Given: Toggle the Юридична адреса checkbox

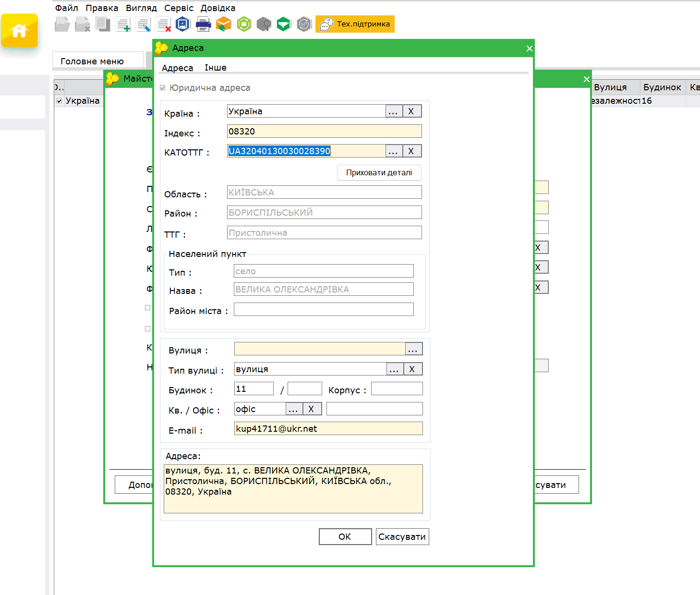Looking at the screenshot, I should click(x=163, y=88).
